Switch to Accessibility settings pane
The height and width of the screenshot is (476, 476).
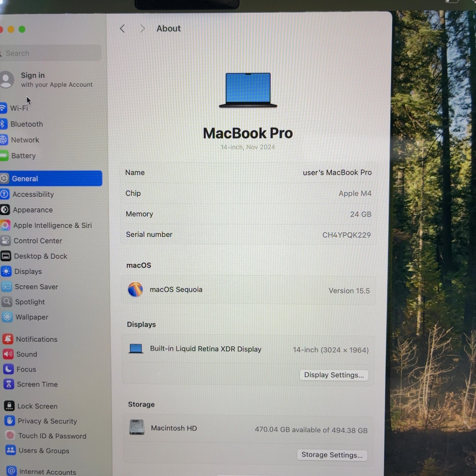(33, 194)
